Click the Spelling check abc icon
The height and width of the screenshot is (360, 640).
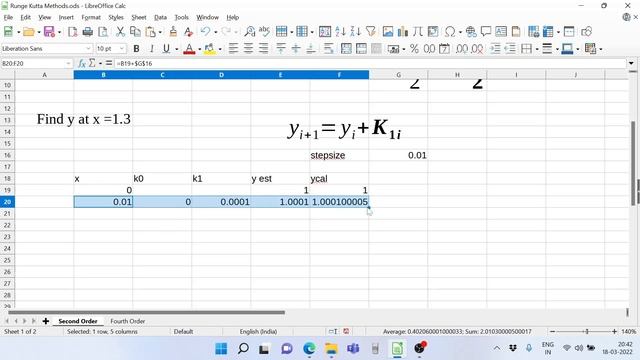[264, 31]
